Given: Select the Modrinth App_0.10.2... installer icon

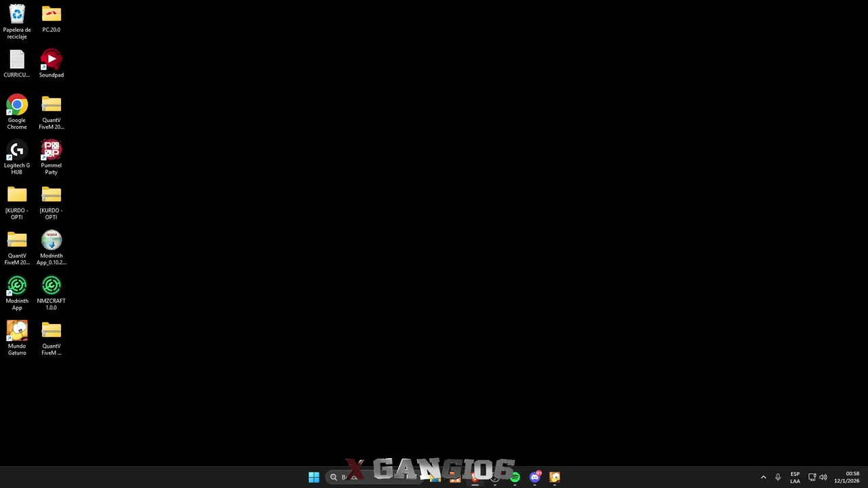Looking at the screenshot, I should [51, 248].
